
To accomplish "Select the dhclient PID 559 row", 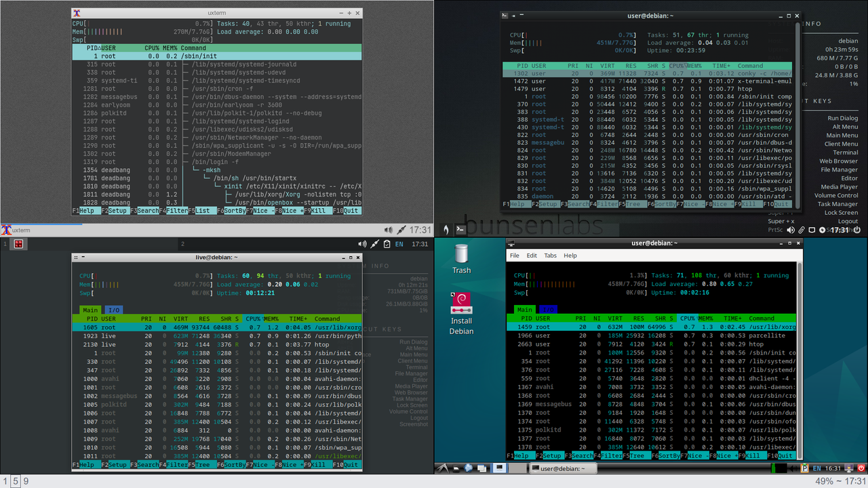I will coord(650,378).
